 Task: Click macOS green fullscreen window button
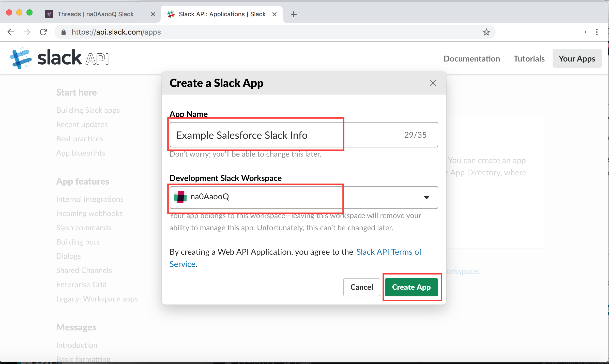pyautogui.click(x=29, y=12)
